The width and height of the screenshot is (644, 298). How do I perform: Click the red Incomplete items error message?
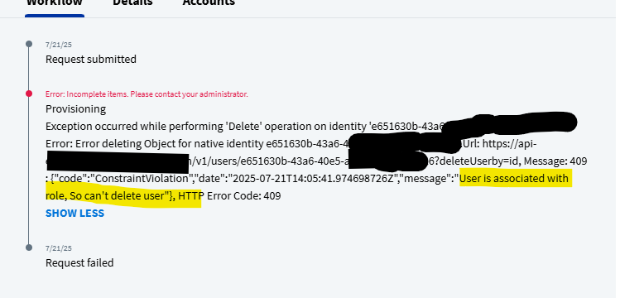tap(147, 94)
